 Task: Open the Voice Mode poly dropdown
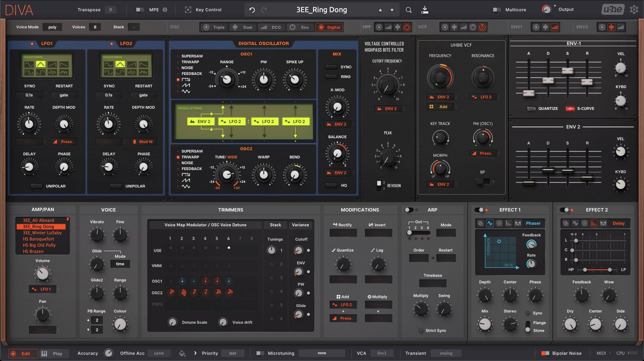[x=52, y=27]
